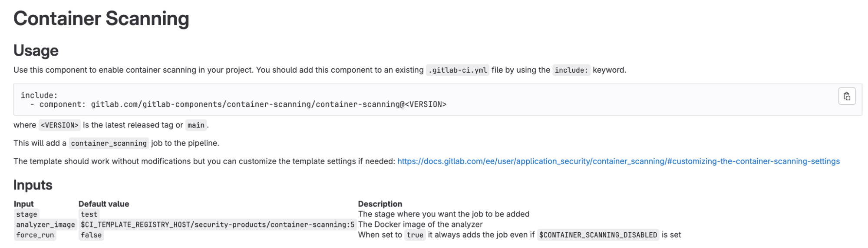Click the <VERSION> inline code tag
Viewport: 868px width, 248px height.
point(59,125)
